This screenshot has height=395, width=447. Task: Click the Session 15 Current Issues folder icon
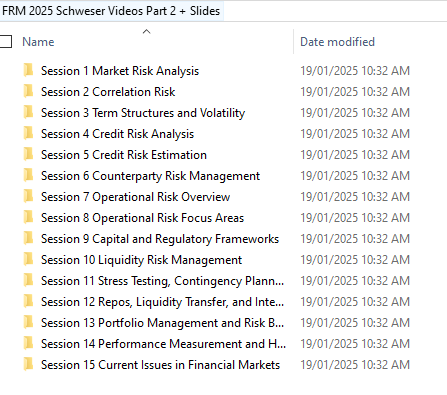29,364
